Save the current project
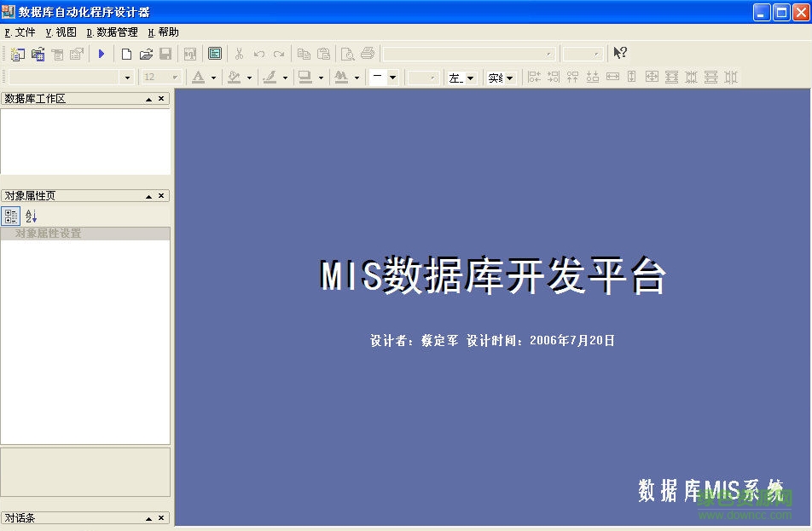Image resolution: width=812 pixels, height=531 pixels. click(165, 53)
